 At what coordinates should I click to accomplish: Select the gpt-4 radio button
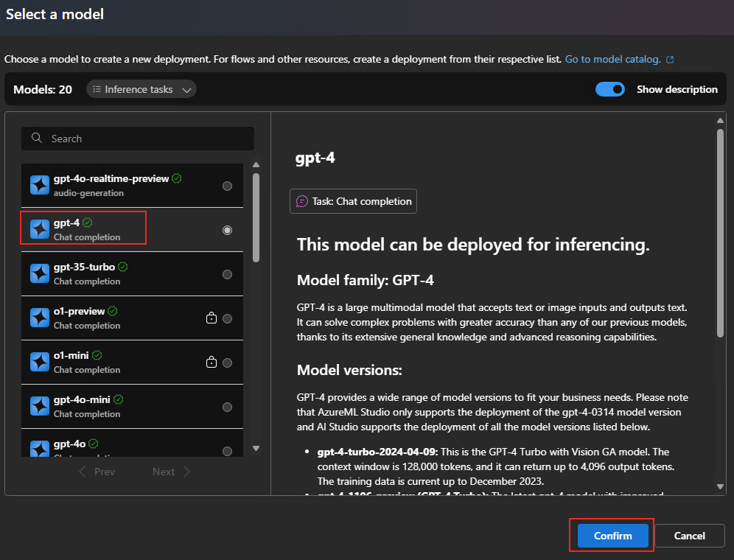click(x=228, y=230)
